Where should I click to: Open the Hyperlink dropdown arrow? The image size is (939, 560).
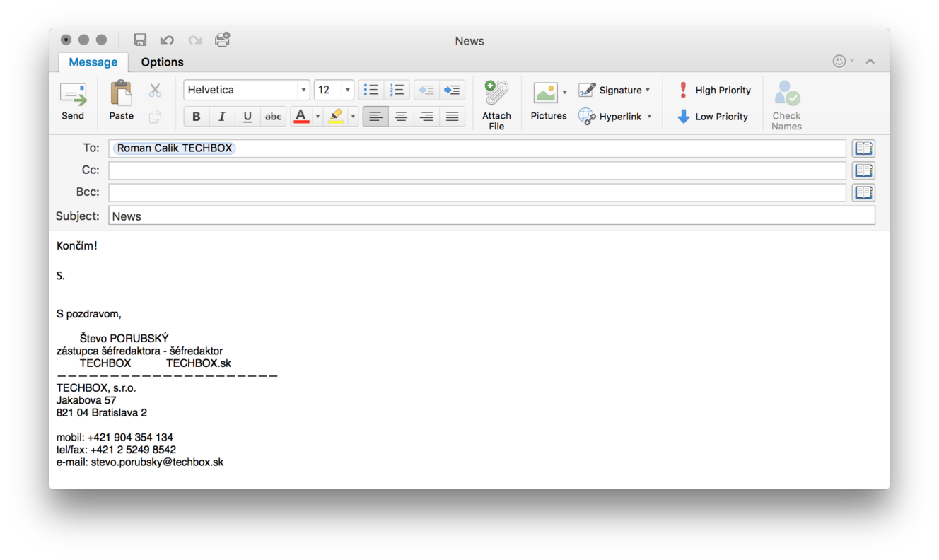649,117
